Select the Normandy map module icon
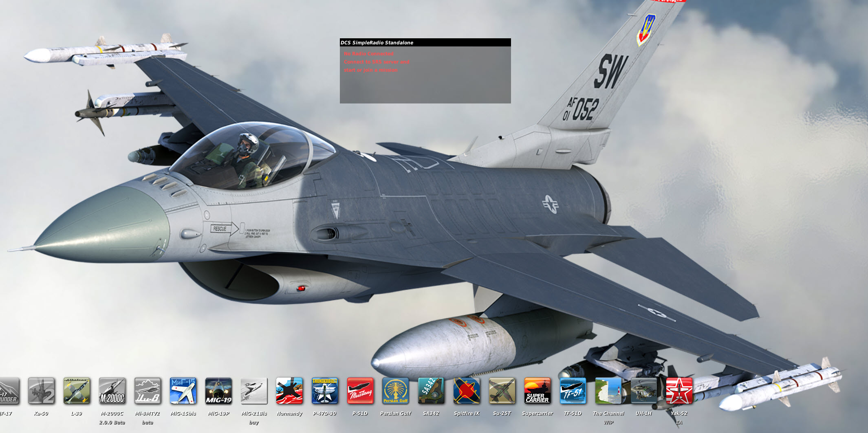 point(289,391)
